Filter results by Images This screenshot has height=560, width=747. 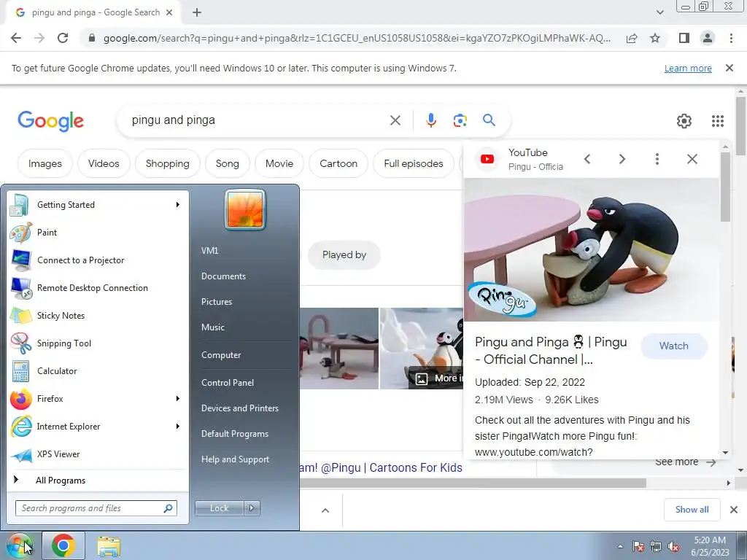45,164
